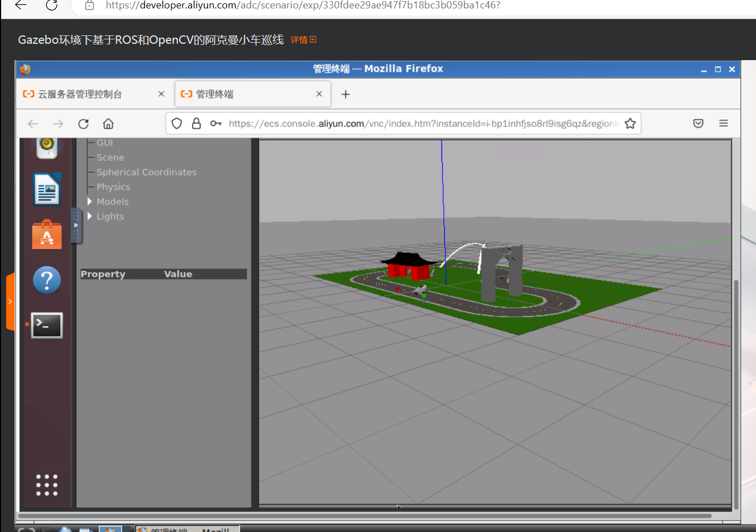Select Physics in world tree

point(113,187)
